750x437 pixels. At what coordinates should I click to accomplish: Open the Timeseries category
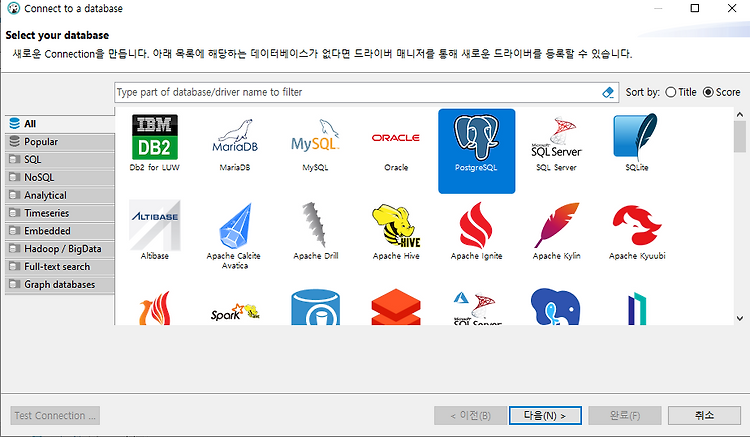(60, 213)
